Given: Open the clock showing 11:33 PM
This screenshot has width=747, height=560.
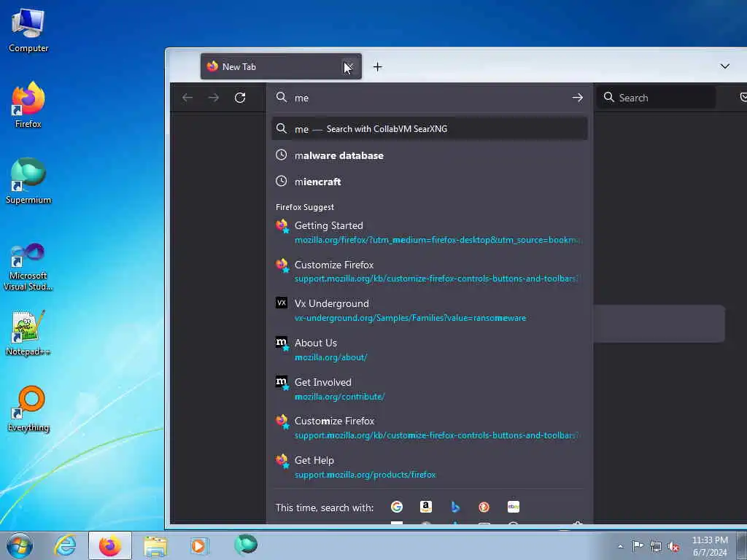Looking at the screenshot, I should click(710, 546).
